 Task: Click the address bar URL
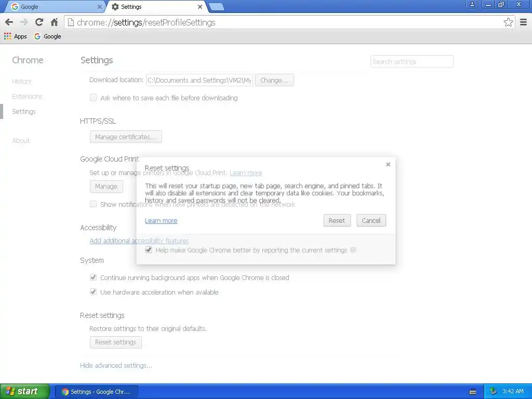[x=146, y=22]
